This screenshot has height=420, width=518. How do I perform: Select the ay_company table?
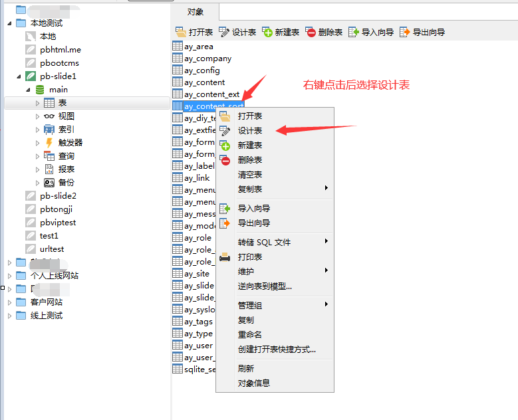[x=207, y=58]
